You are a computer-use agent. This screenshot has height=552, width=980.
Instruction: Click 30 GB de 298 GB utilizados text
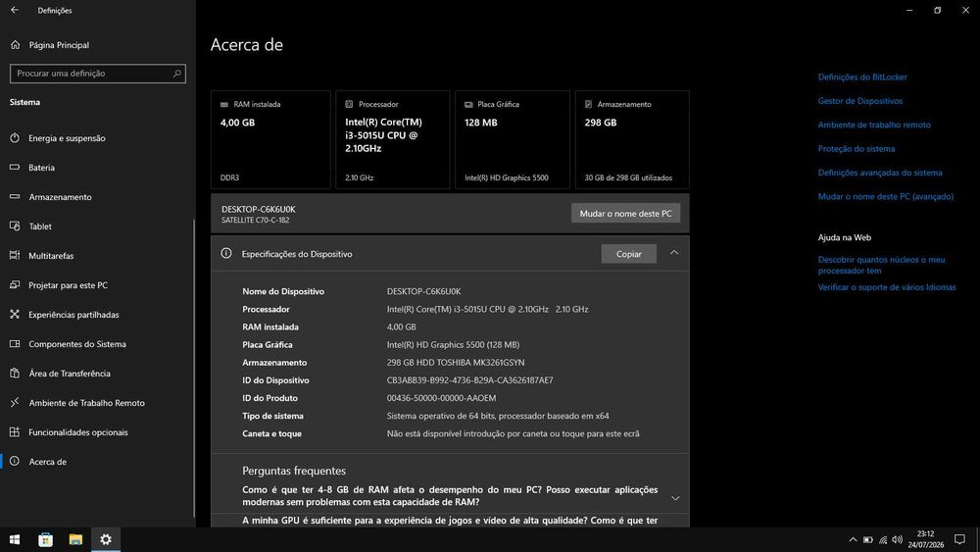click(628, 178)
